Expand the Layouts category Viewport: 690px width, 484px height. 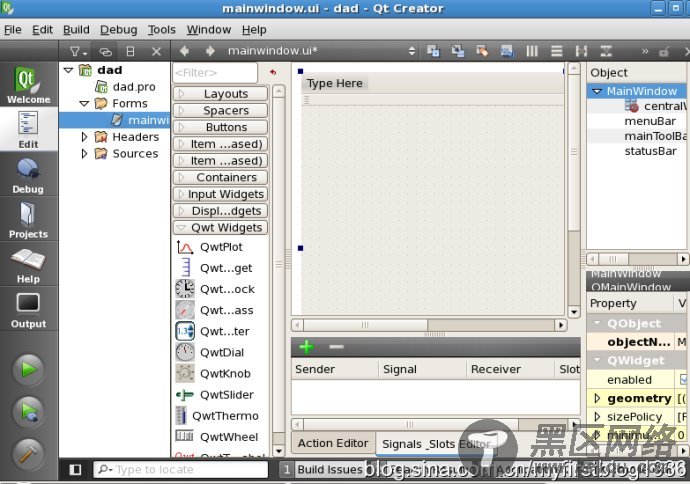pos(220,94)
